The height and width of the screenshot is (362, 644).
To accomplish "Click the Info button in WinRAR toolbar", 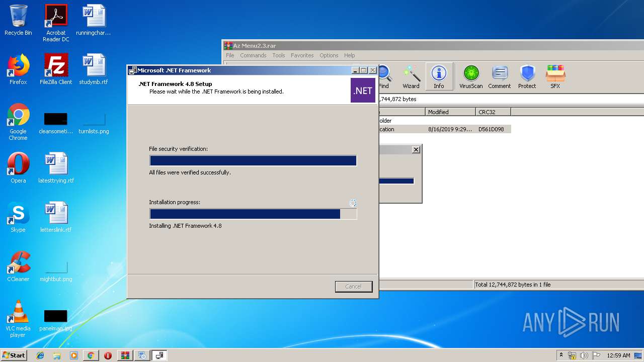I will coord(439,77).
